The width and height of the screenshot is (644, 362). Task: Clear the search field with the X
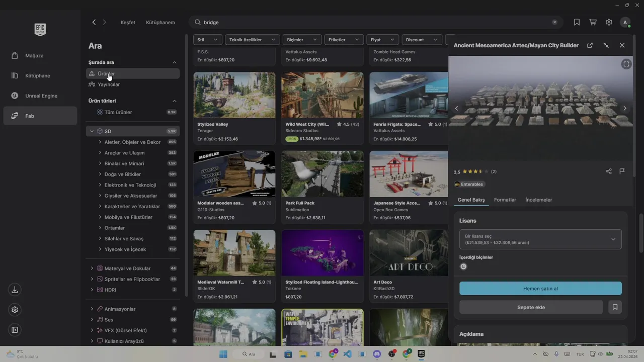coord(555,22)
